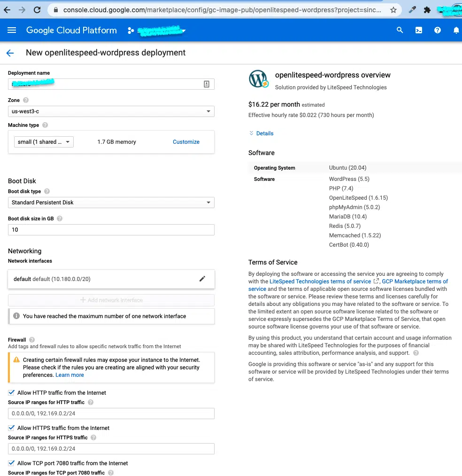Screen dimensions: 462x476
Task: Click the help icon next to Boot disk type
Action: (x=47, y=191)
